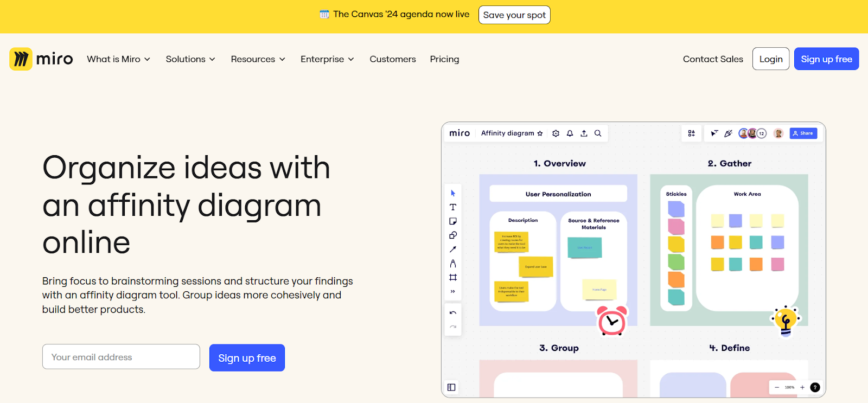The image size is (868, 403).
Task: Open board settings gear icon
Action: (x=556, y=133)
